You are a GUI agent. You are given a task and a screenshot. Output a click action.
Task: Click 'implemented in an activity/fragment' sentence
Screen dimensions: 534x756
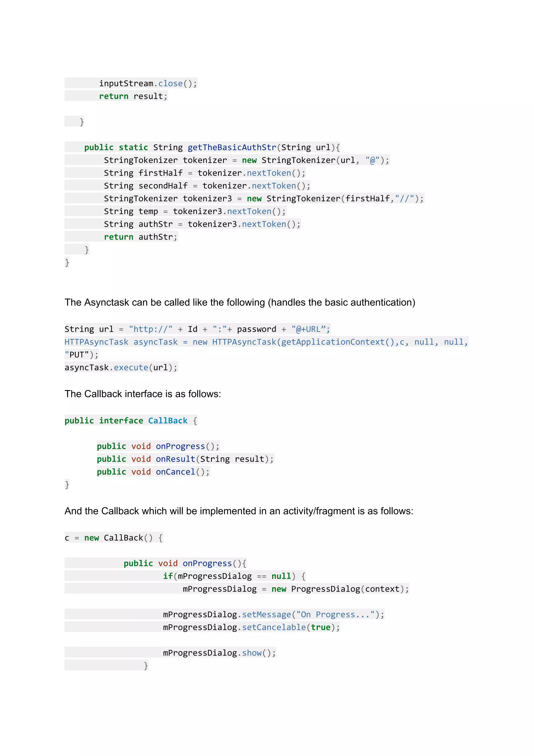click(x=239, y=511)
